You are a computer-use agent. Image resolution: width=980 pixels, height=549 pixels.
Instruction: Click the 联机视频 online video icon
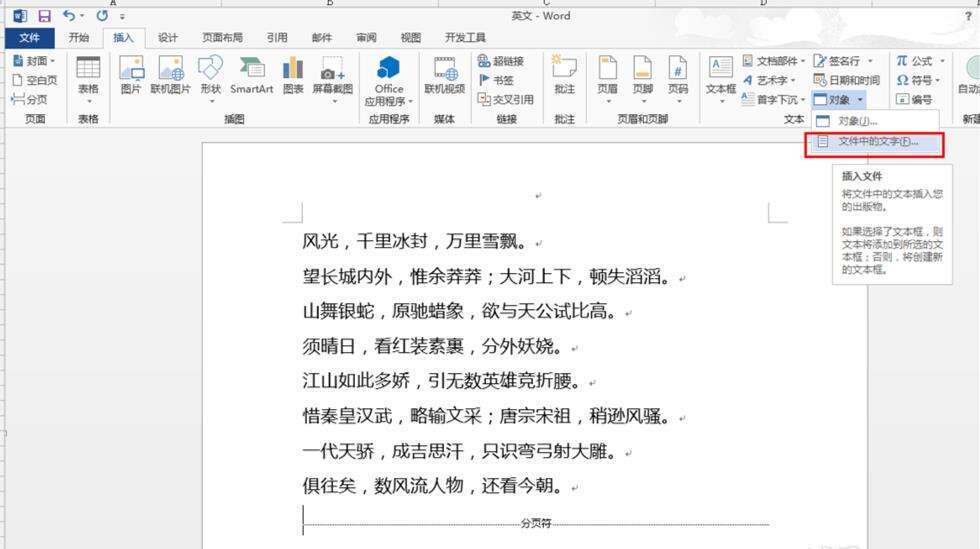[444, 75]
